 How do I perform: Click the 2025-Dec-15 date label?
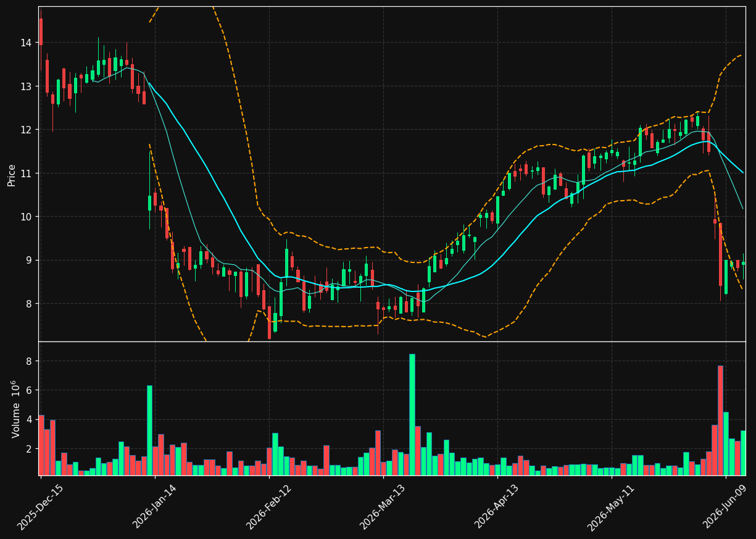[x=40, y=507]
